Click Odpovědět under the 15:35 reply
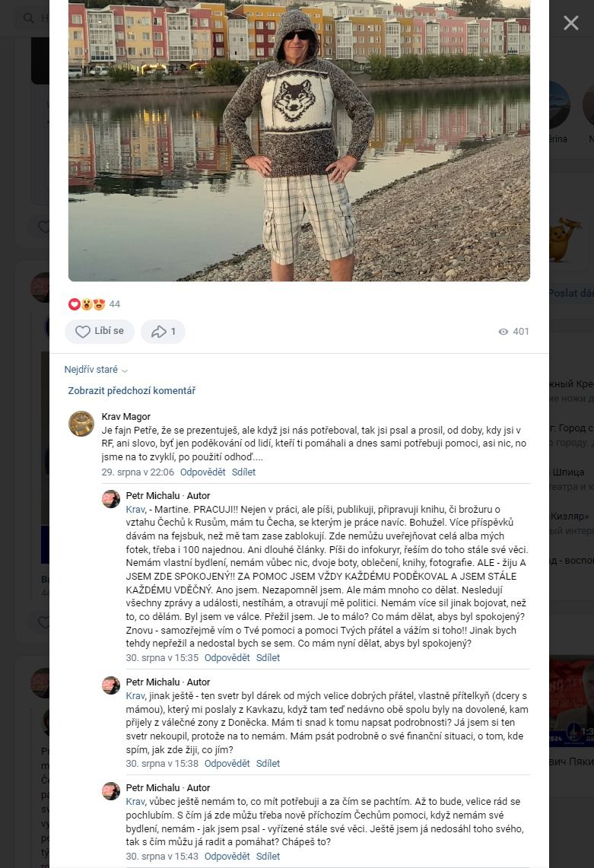This screenshot has width=594, height=868. (227, 657)
